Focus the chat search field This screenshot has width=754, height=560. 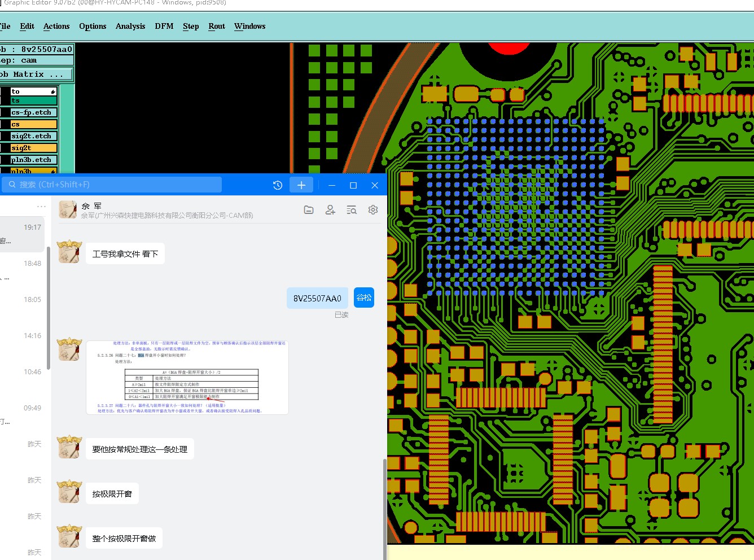pos(112,185)
